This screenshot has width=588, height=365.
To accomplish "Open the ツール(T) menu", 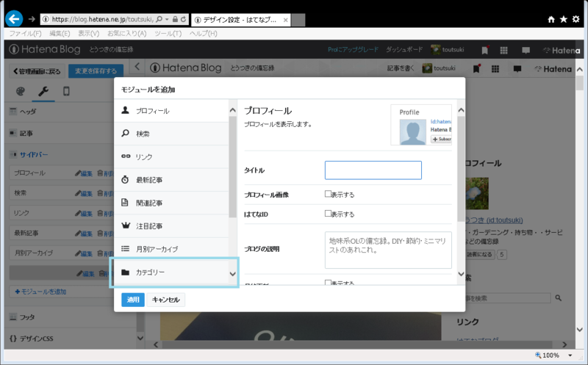I will (168, 33).
